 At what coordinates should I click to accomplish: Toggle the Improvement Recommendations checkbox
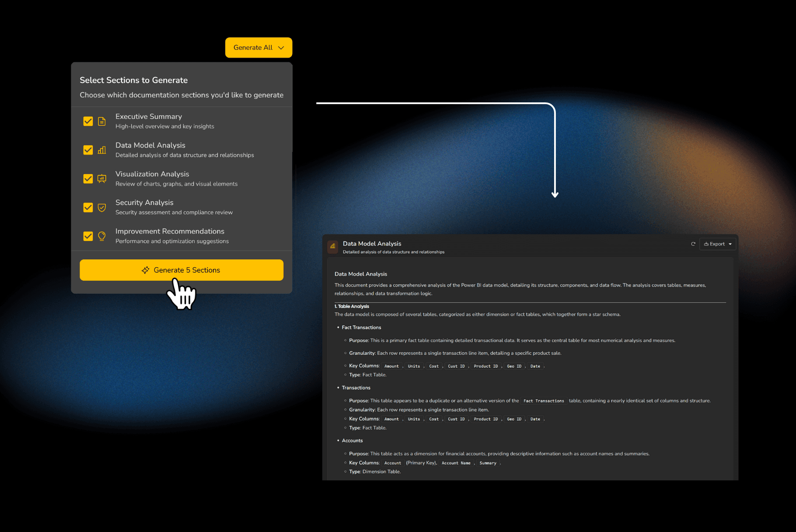[88, 236]
